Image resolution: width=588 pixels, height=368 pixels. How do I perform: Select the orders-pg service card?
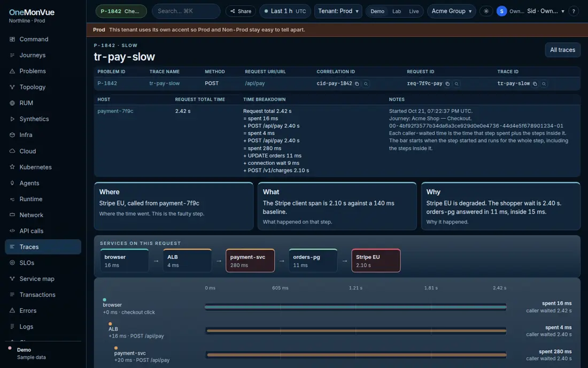click(x=313, y=260)
